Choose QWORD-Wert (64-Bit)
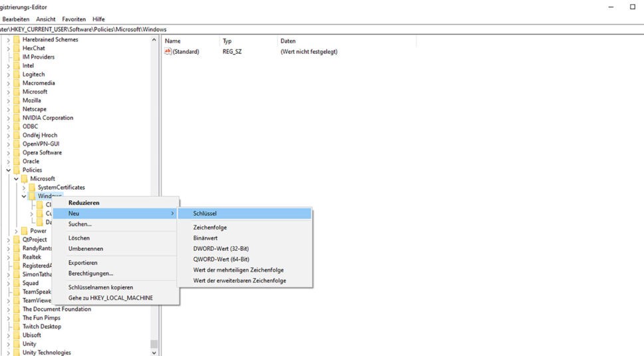The width and height of the screenshot is (644, 356). (245, 260)
